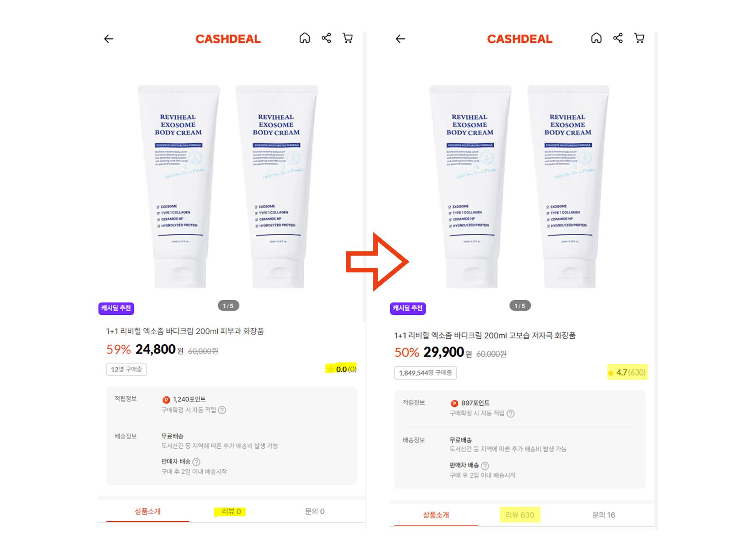Open 문의 16 tab
The image size is (756, 540).
(604, 515)
